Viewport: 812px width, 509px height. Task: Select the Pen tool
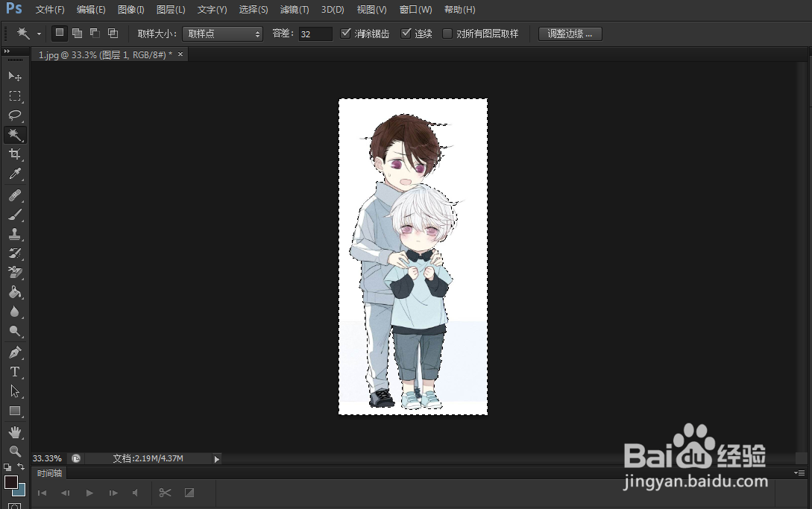pyautogui.click(x=14, y=352)
